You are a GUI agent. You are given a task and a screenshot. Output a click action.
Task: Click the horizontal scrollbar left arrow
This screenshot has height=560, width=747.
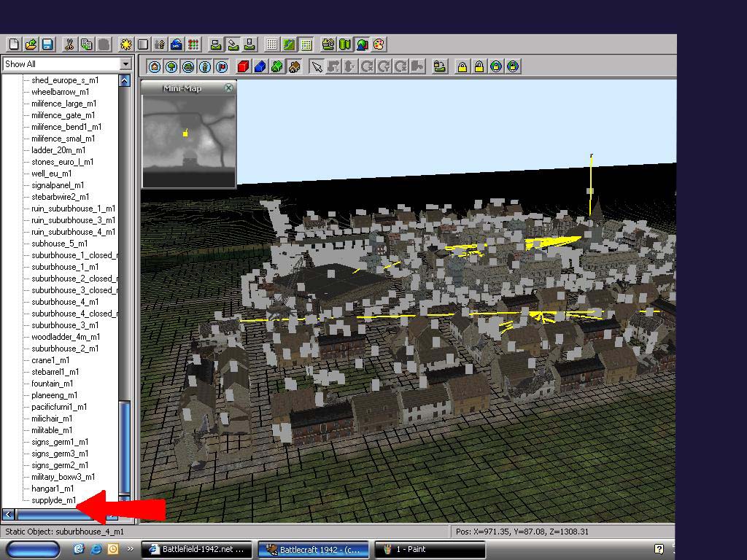click(8, 514)
